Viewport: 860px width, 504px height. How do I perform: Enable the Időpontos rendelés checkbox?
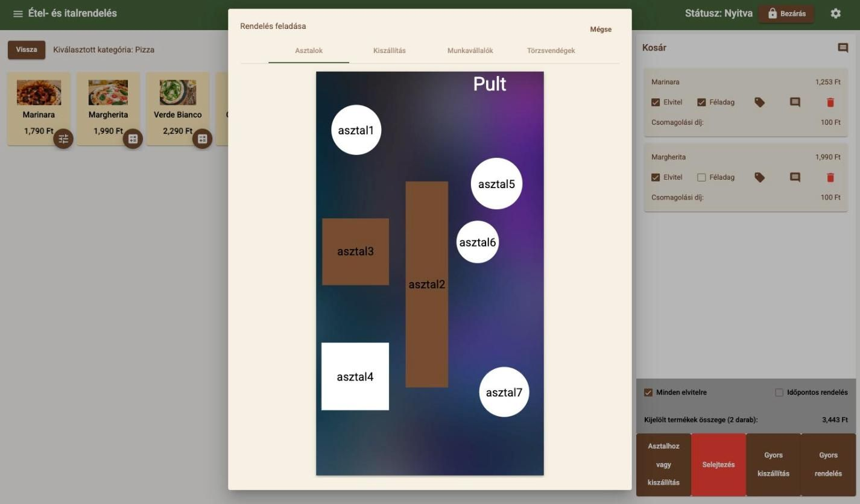coord(779,392)
